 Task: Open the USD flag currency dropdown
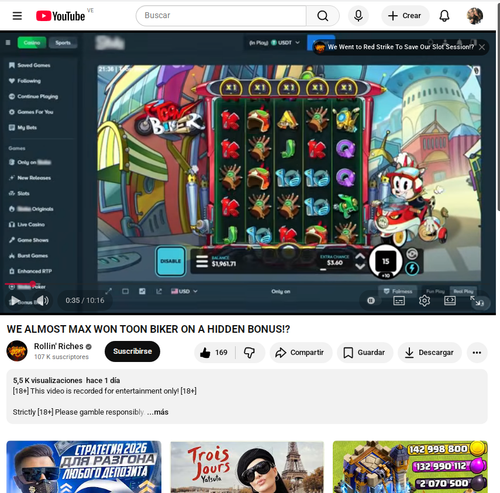[184, 291]
